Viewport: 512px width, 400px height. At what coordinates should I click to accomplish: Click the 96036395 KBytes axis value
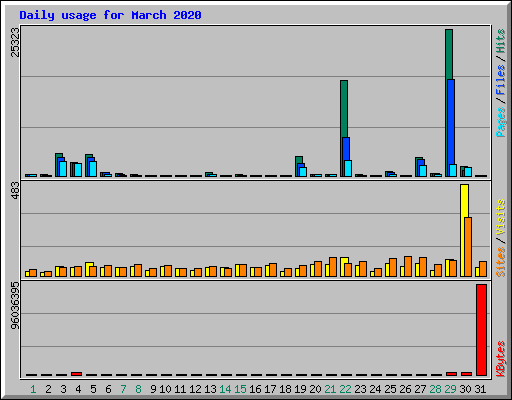point(15,305)
